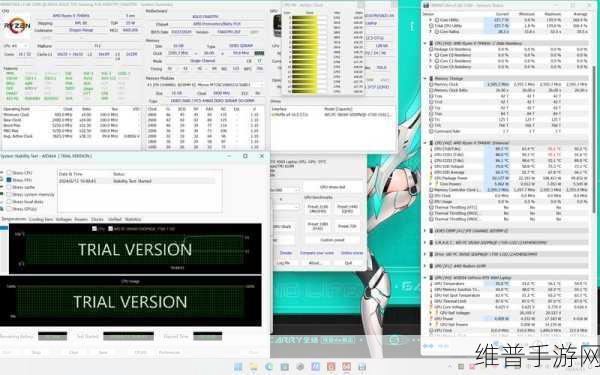Click the GPU Power sensor icon in HWiNFO
600x375 pixels.
tap(432, 319)
